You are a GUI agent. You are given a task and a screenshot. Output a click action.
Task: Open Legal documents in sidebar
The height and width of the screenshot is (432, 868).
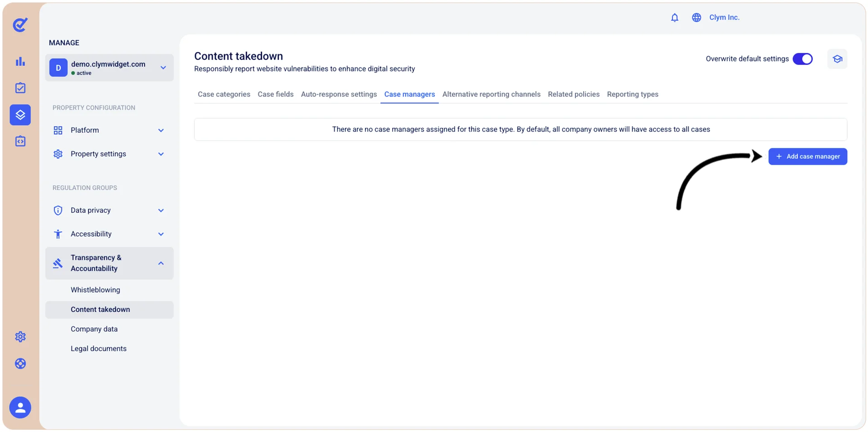tap(98, 349)
